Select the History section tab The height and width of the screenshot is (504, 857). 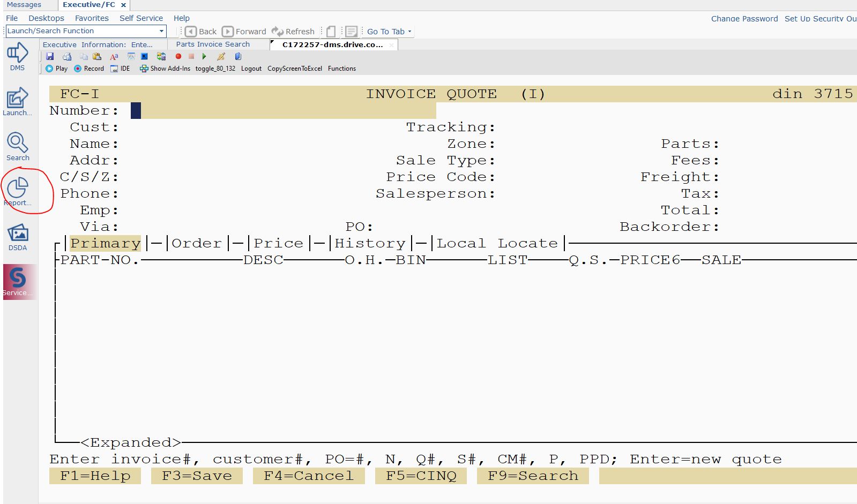click(x=370, y=243)
